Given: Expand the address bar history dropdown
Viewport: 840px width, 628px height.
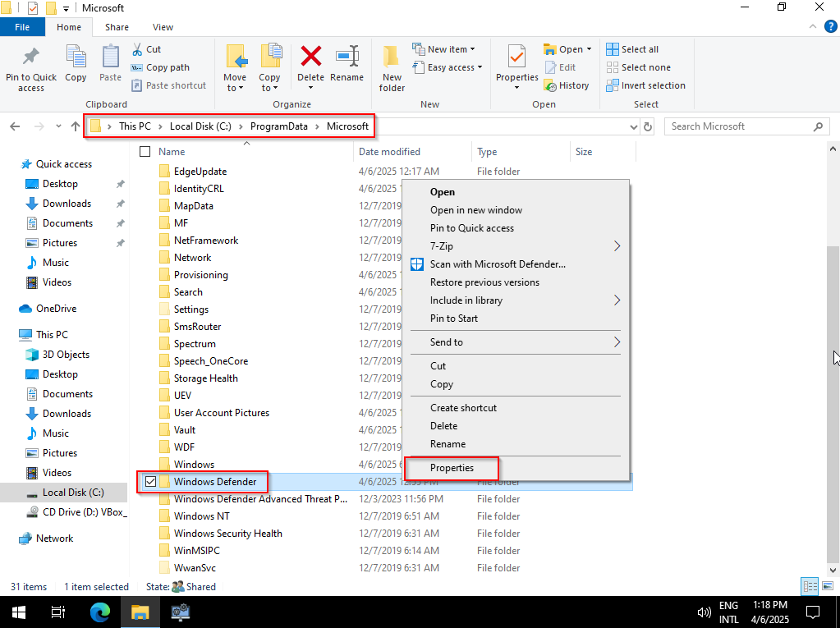Looking at the screenshot, I should coord(634,126).
